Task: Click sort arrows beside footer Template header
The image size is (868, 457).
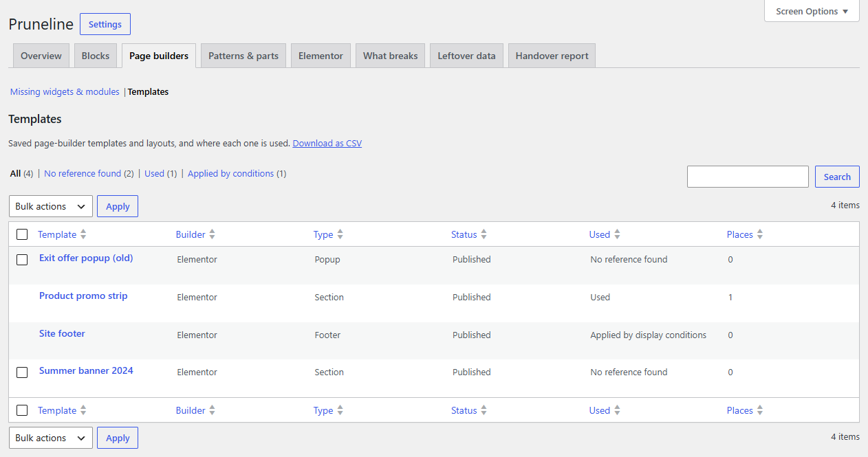Action: (x=83, y=410)
